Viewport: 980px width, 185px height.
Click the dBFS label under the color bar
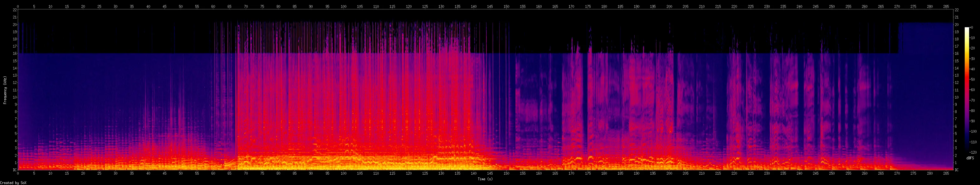(x=970, y=158)
